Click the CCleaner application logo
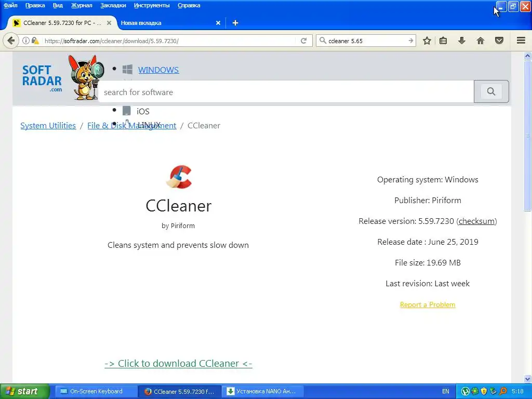This screenshot has width=532, height=399. (x=179, y=177)
